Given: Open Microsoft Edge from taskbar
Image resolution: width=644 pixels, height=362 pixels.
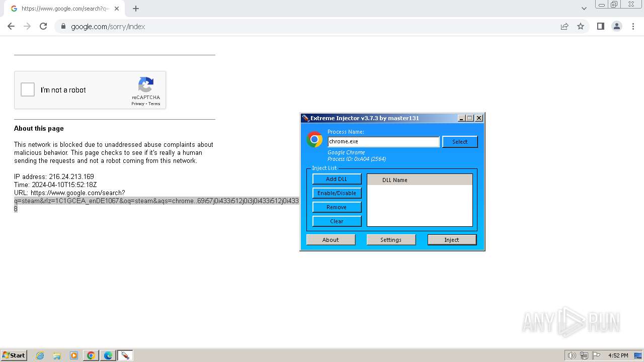Looking at the screenshot, I should coord(108,355).
